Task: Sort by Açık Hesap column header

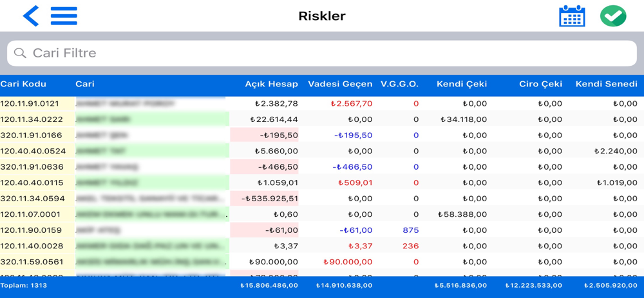Action: coord(271,84)
